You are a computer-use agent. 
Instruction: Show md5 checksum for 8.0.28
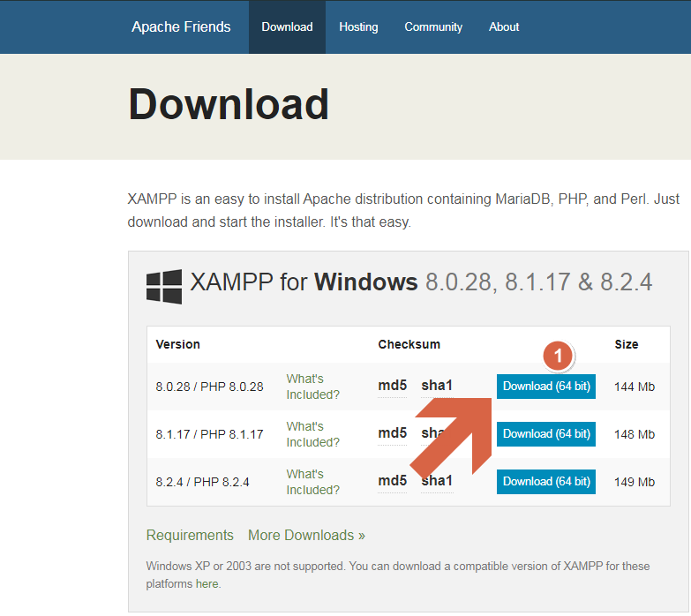(x=392, y=386)
